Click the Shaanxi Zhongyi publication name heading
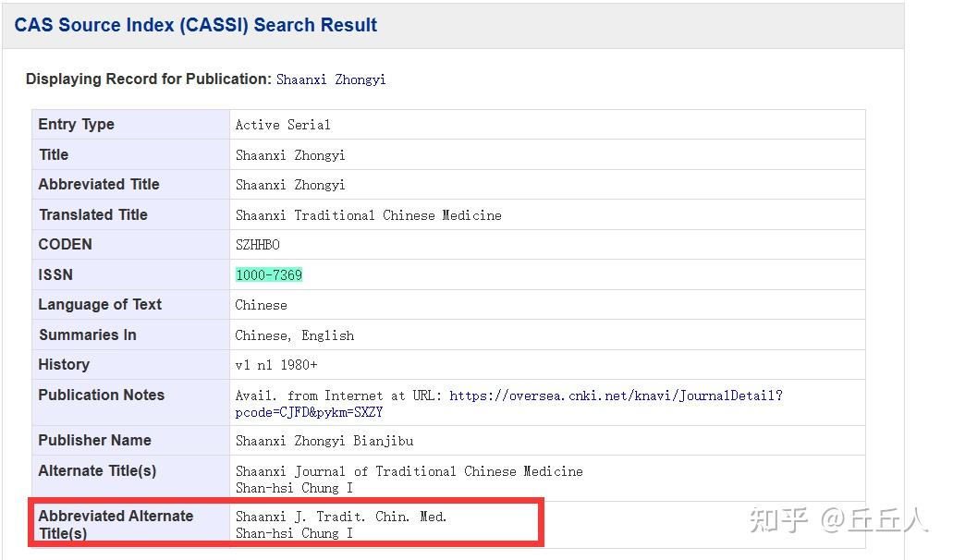953x560 pixels. coord(331,79)
